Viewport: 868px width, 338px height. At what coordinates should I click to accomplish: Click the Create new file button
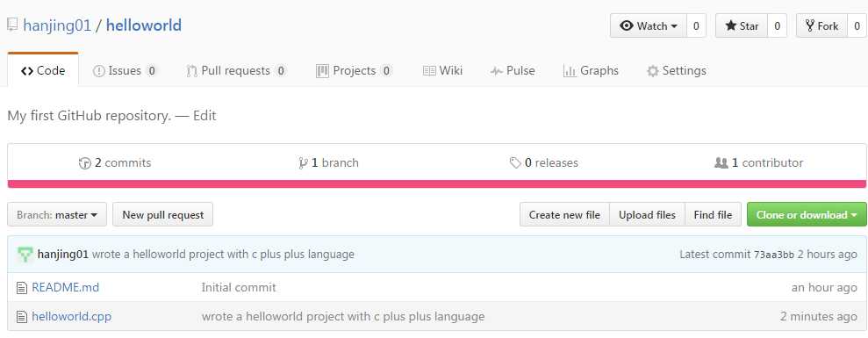pyautogui.click(x=564, y=214)
